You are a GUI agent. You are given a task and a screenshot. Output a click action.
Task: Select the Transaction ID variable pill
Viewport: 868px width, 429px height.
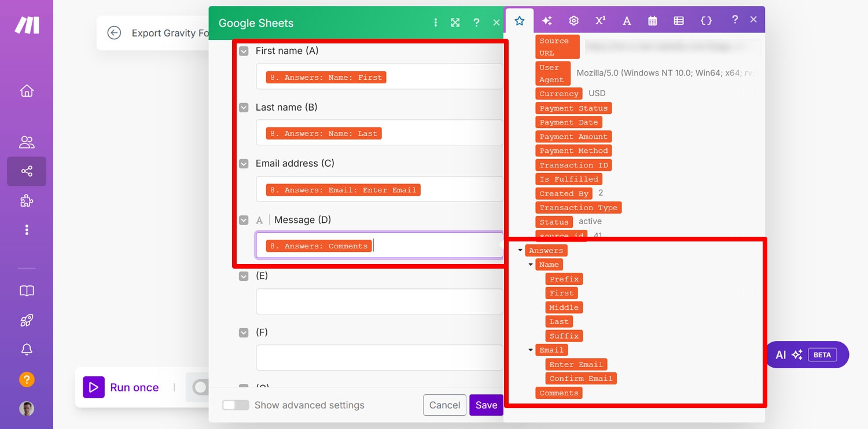coord(573,165)
